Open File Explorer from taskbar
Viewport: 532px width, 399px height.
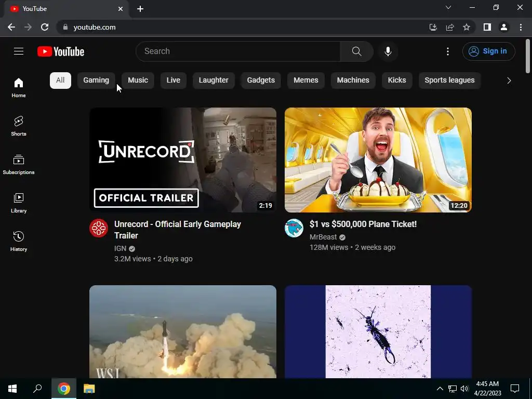tap(89, 389)
